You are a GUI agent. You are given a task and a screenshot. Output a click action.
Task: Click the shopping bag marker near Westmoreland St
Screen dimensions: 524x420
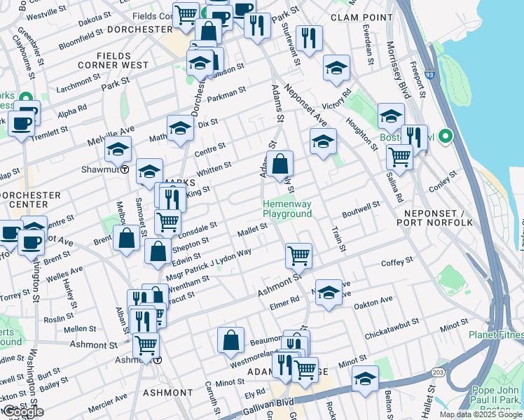point(230,342)
